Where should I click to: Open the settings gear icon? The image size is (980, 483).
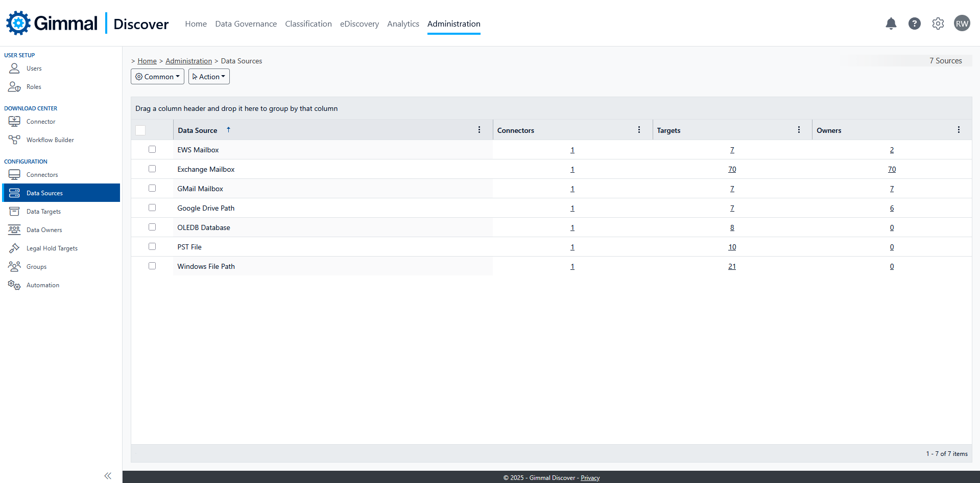coord(938,24)
